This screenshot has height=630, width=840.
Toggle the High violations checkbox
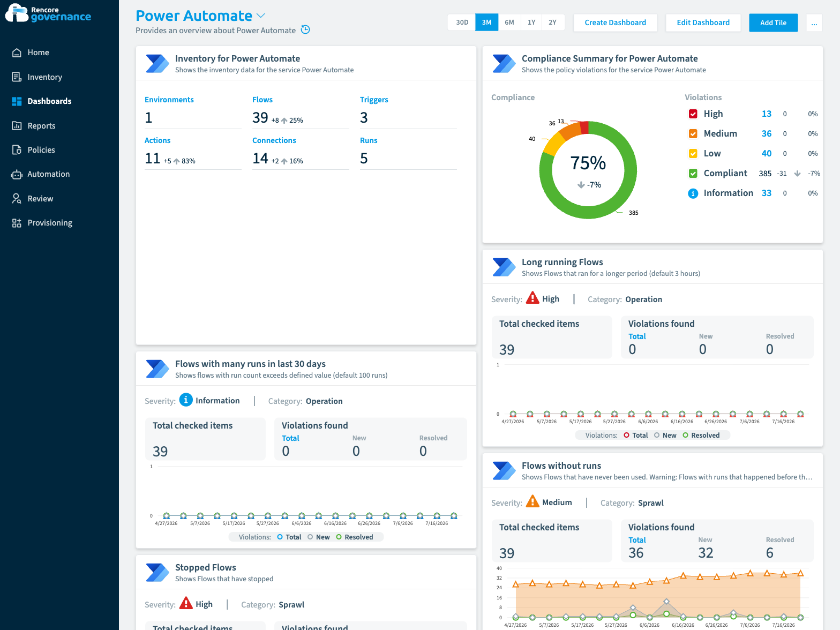pos(693,114)
